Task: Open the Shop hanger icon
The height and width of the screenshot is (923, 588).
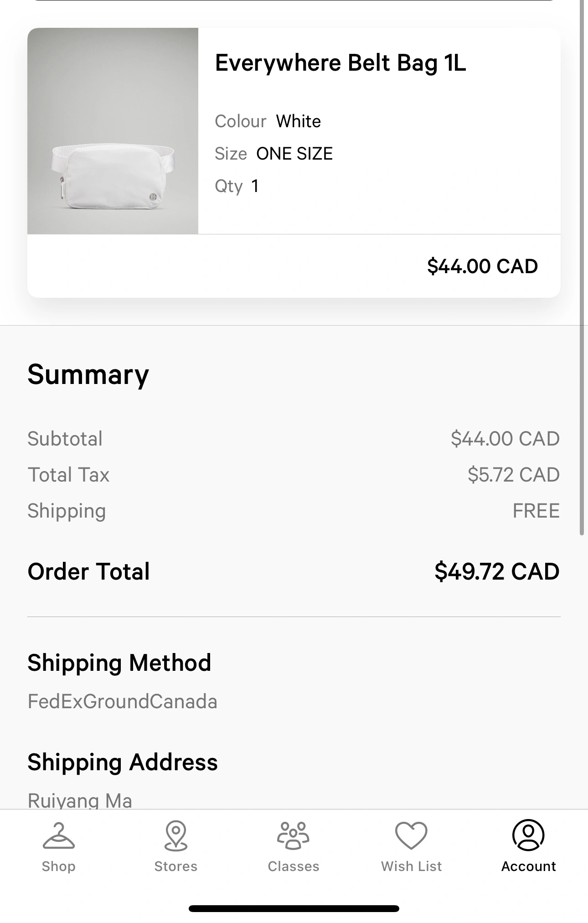Action: (58, 835)
